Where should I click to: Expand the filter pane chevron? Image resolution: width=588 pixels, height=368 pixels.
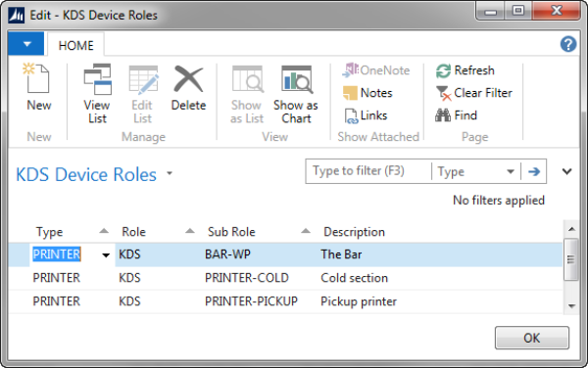(566, 171)
